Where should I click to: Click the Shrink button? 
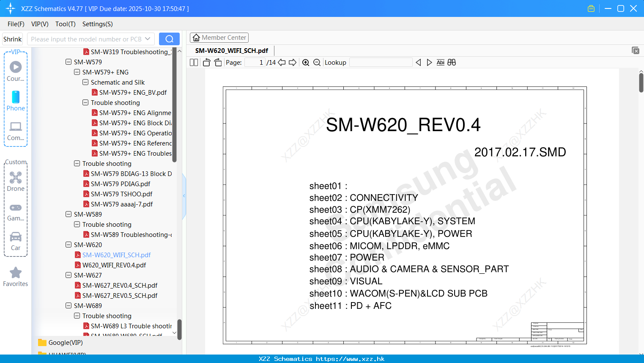pos(12,39)
